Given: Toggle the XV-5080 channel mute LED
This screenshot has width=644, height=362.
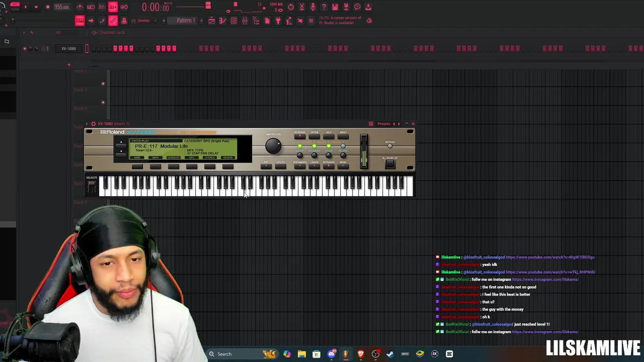Looking at the screenshot, I should pyautogui.click(x=25, y=48).
